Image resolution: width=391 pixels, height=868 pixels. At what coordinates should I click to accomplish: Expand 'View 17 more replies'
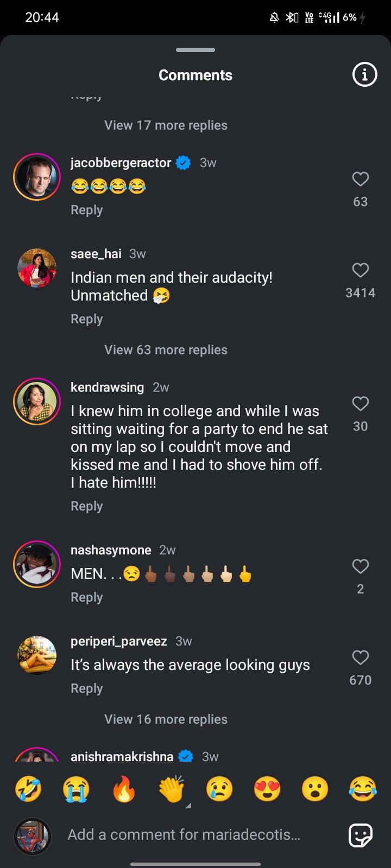[166, 125]
